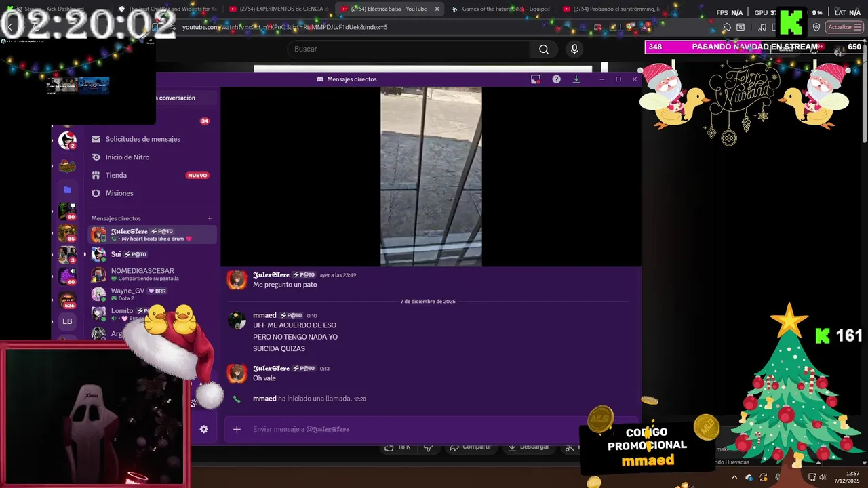Viewport: 868px width, 488px height.
Task: Open the Wayne_GV conversation
Action: tap(152, 294)
